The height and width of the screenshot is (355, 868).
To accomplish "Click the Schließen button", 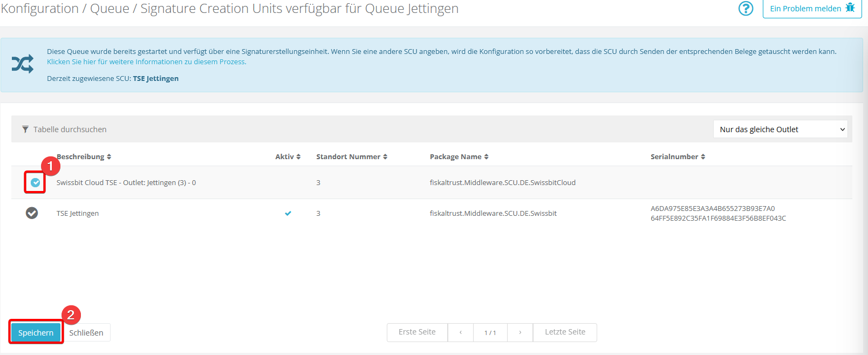I will point(86,333).
